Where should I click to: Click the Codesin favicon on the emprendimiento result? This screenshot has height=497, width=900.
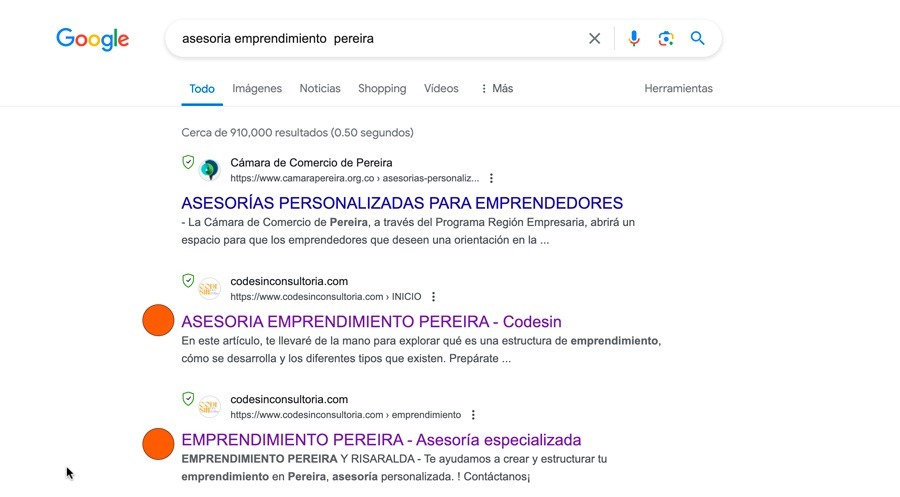click(210, 407)
